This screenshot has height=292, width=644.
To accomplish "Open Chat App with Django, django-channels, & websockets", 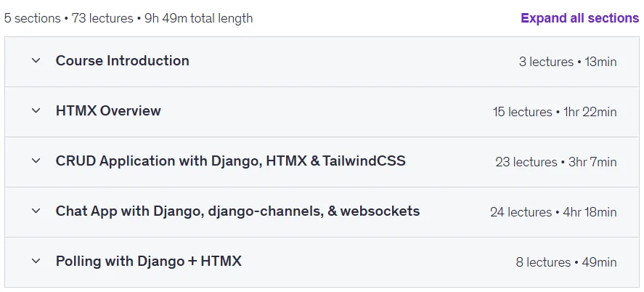I will pyautogui.click(x=238, y=211).
